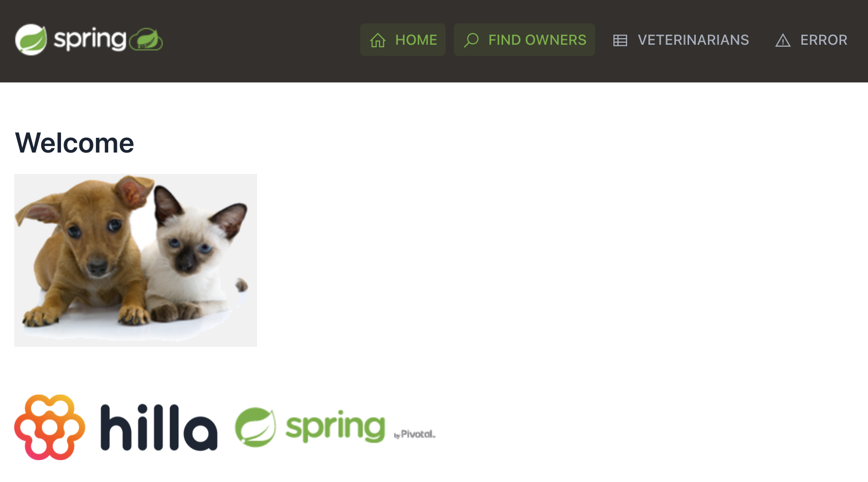Click the warning triangle icon
Screen dimensions: 868x482
coord(783,40)
